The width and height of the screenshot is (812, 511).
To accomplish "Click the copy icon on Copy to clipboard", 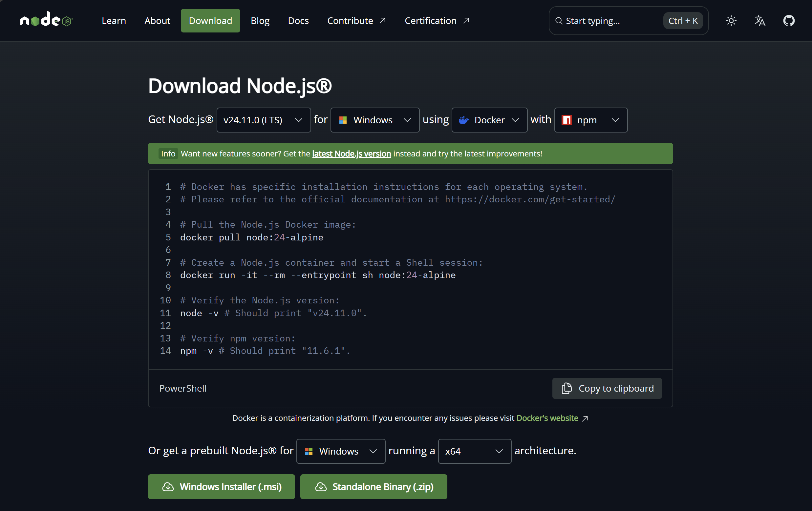I will click(566, 388).
